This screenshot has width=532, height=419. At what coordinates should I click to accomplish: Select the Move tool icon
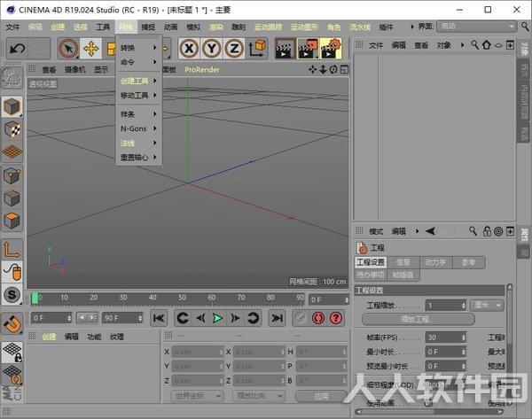tap(91, 49)
